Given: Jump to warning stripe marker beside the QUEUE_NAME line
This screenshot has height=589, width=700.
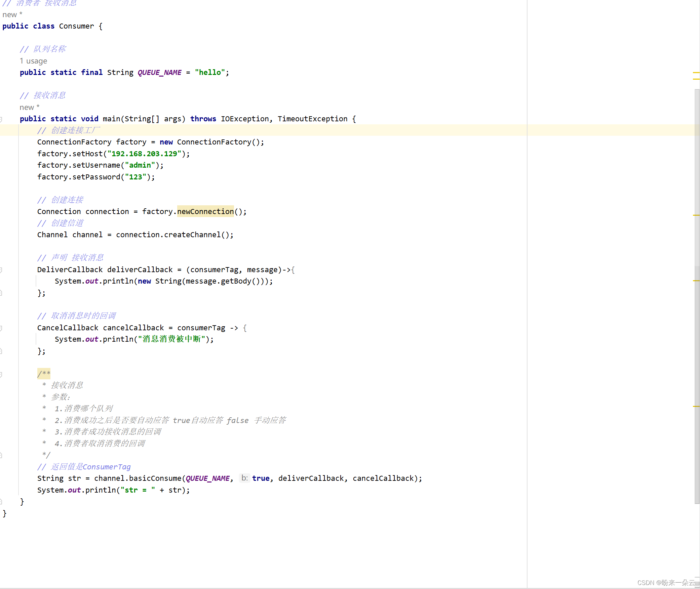Looking at the screenshot, I should pyautogui.click(x=696, y=73).
